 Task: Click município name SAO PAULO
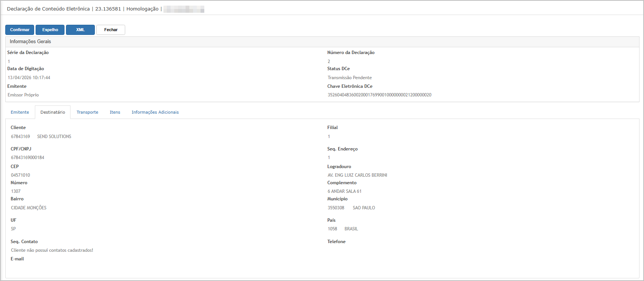[x=364, y=208]
